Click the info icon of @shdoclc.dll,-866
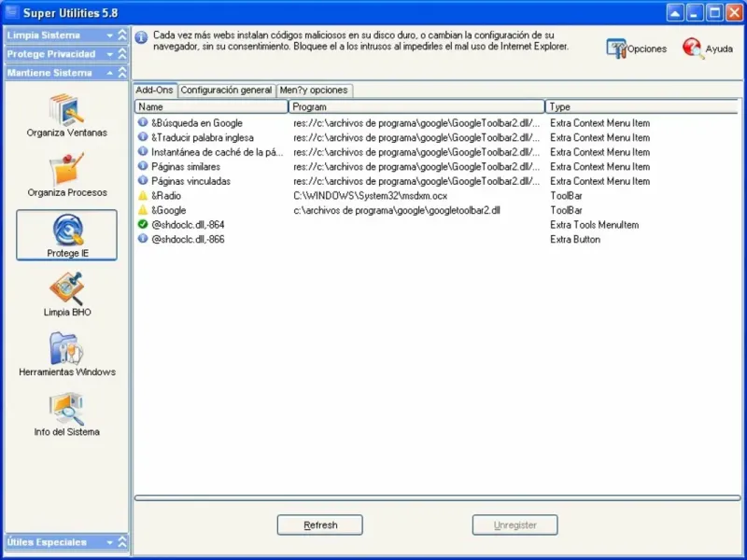 (x=143, y=239)
